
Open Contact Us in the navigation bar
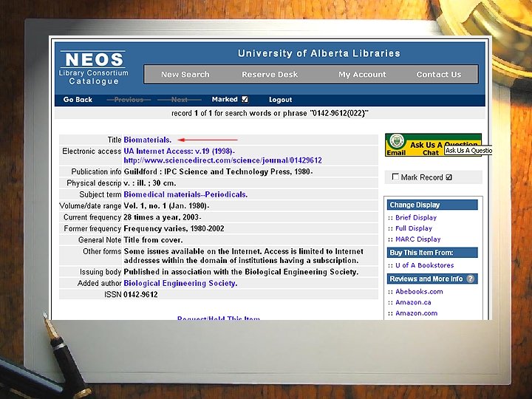[x=439, y=75]
